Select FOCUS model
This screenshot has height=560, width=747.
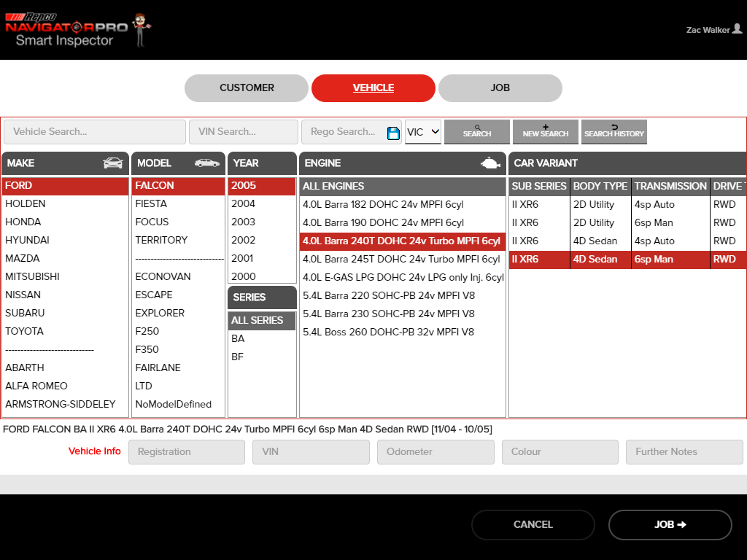point(178,222)
